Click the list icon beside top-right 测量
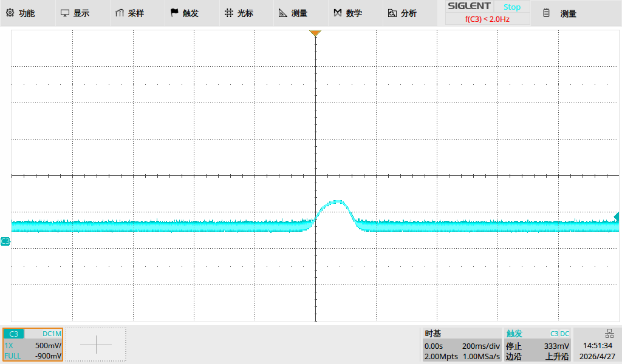The height and width of the screenshot is (364, 622). coord(546,13)
